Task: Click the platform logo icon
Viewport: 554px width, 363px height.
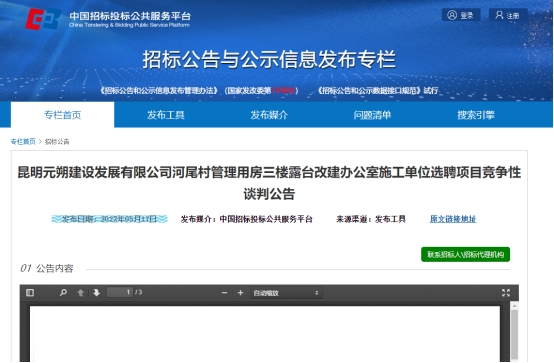Action: [x=43, y=19]
